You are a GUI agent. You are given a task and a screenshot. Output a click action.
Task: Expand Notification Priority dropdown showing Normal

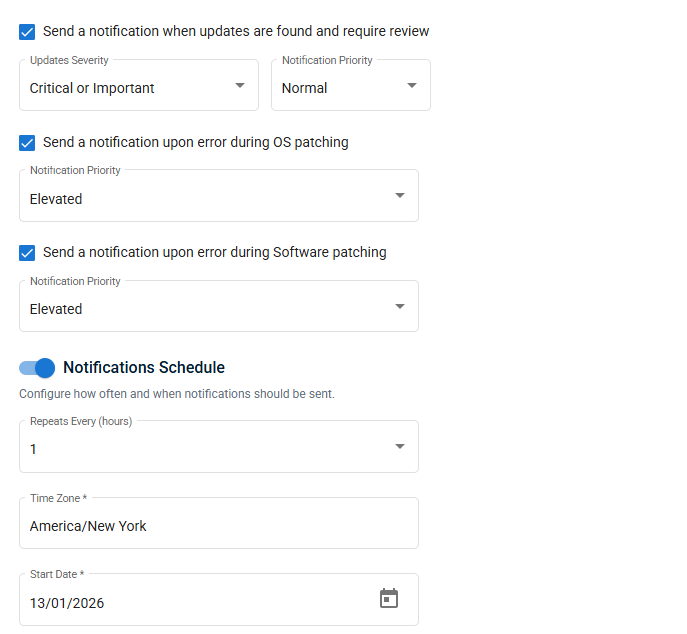tap(340, 87)
